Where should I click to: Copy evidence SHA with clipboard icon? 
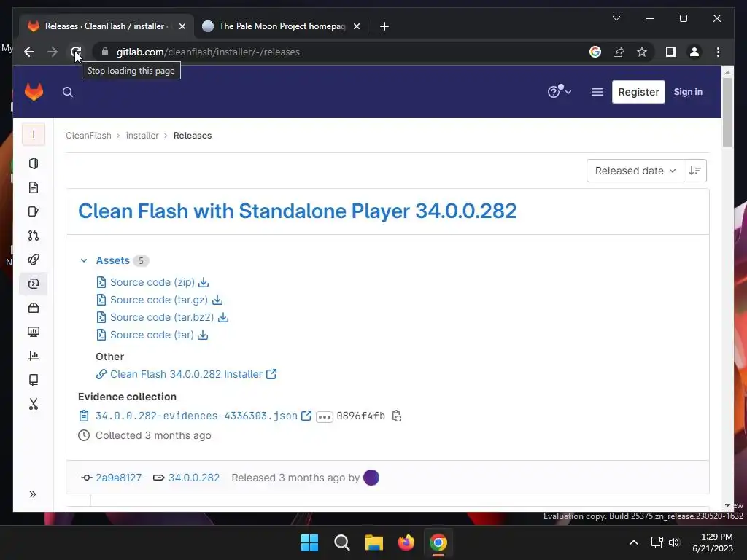[x=396, y=416]
